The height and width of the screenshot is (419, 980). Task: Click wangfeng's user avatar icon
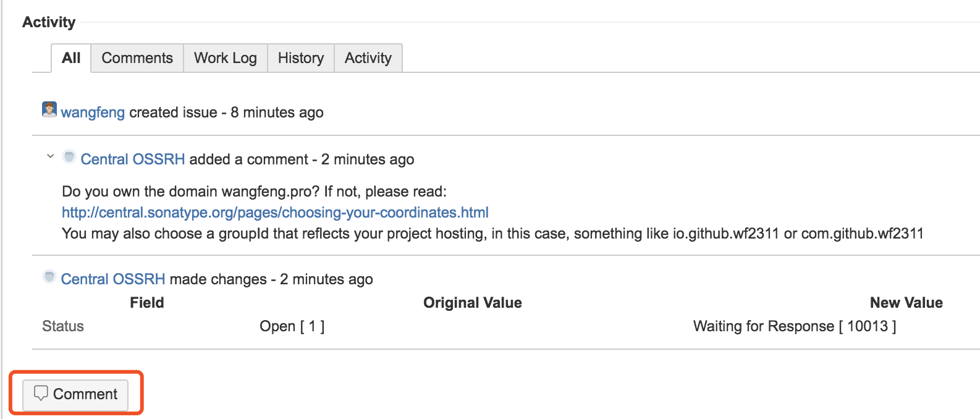coord(49,109)
